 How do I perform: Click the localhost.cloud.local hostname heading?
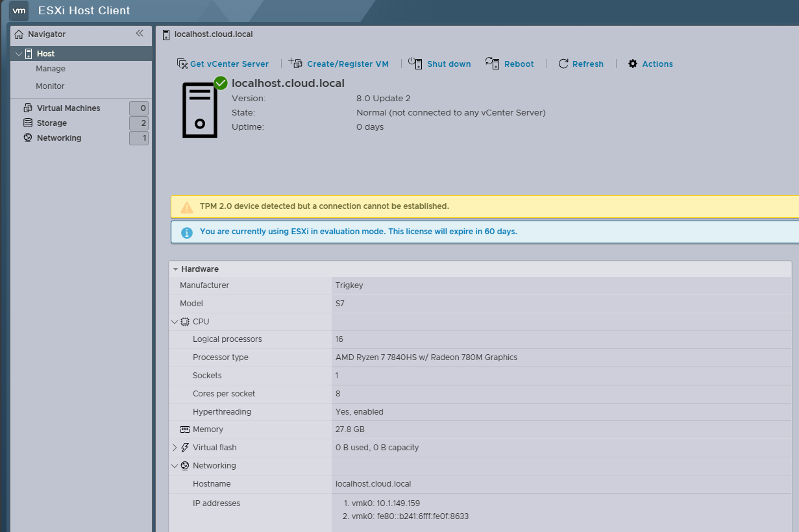(288, 83)
